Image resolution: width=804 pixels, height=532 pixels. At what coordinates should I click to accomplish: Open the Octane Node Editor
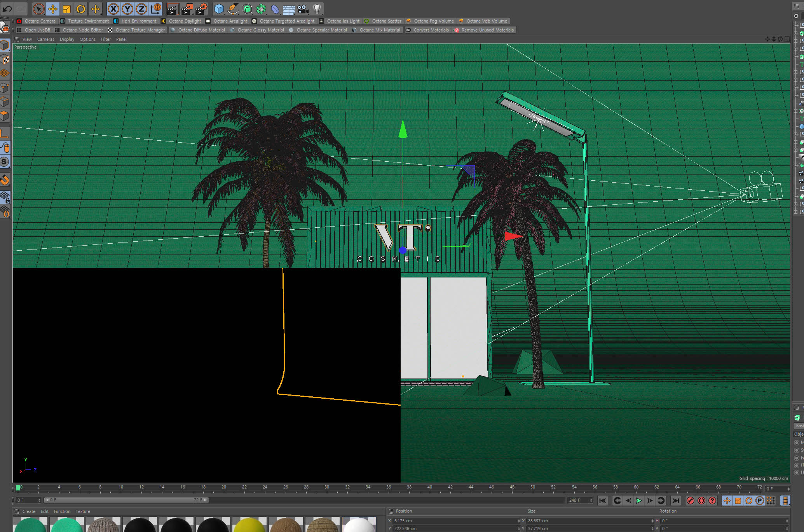79,30
